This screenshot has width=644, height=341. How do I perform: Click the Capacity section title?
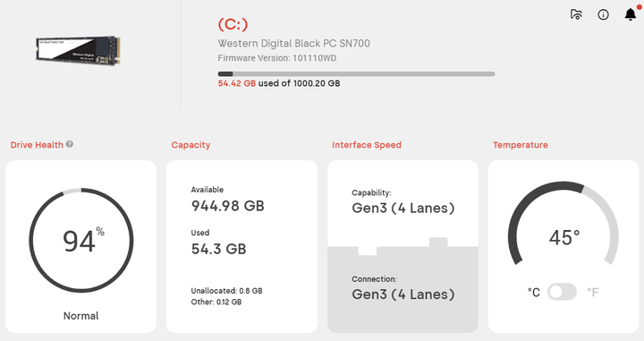[x=191, y=145]
